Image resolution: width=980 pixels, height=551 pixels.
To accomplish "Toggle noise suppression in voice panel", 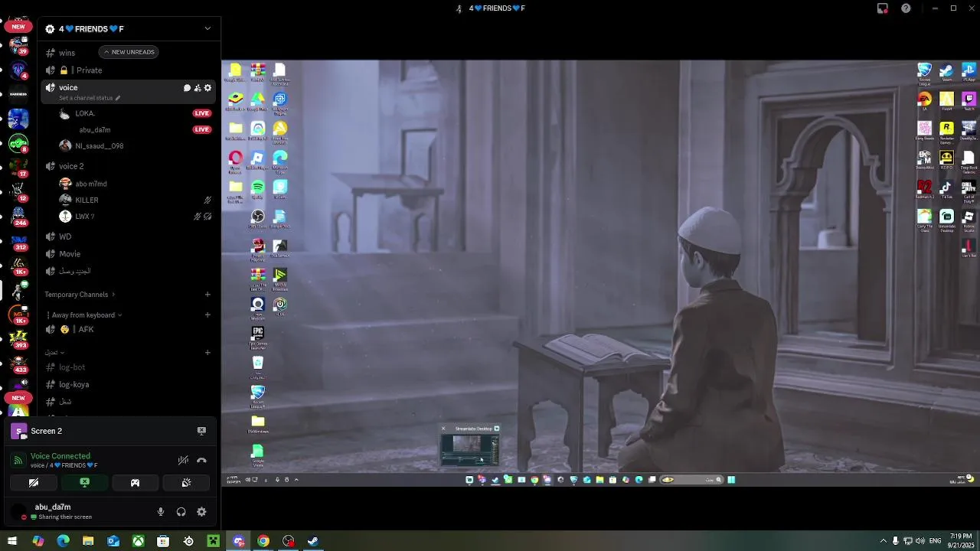I will 183,461.
